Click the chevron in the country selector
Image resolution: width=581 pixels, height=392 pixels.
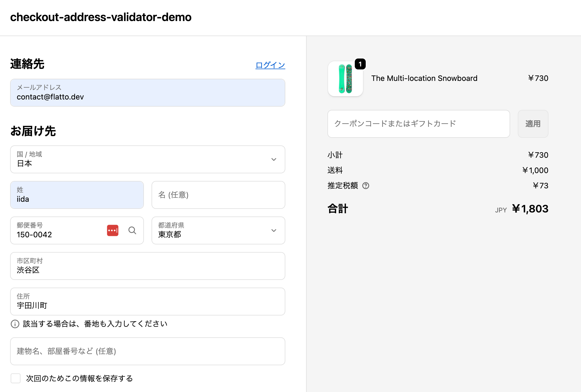(x=274, y=159)
